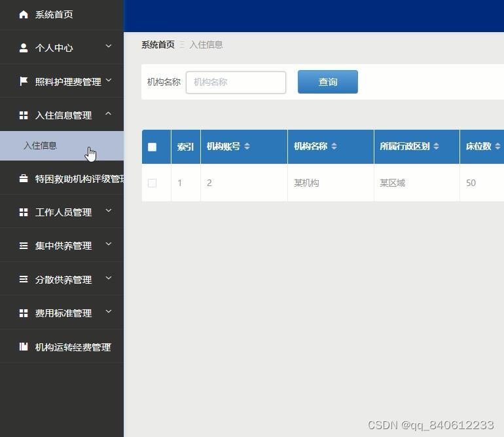Go to 系统首页 via breadcrumb
Viewport: 504px width, 437px height.
click(x=158, y=45)
